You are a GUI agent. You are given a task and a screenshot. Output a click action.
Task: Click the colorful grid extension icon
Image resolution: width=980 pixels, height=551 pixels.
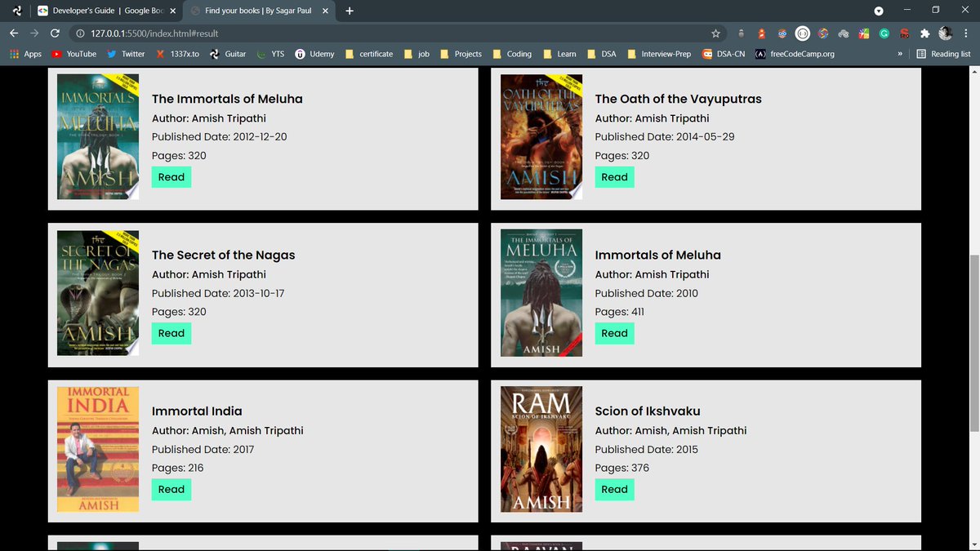pyautogui.click(x=864, y=33)
